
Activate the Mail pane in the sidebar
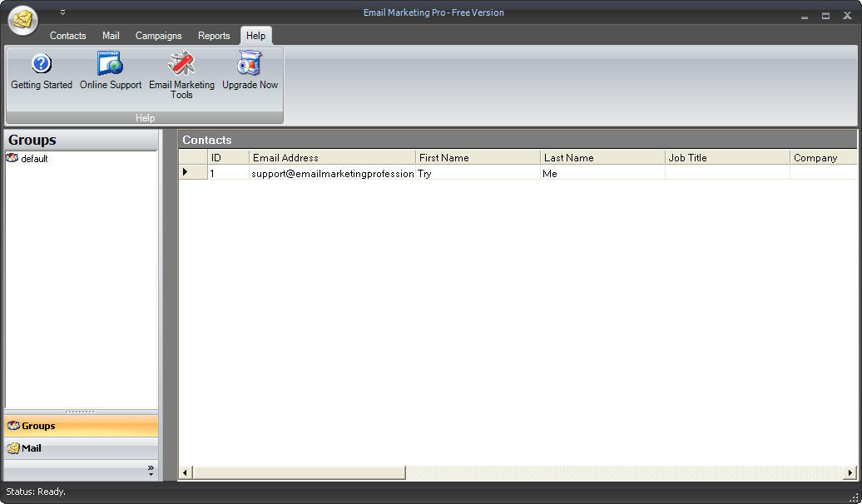pos(81,448)
